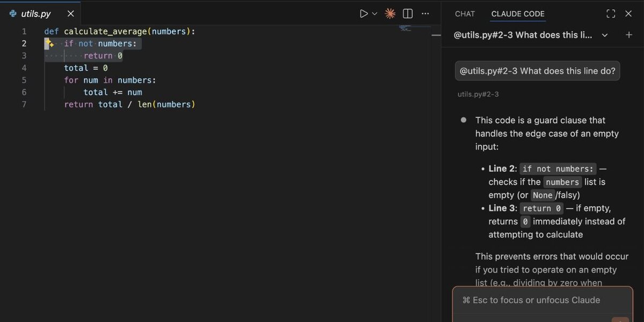Switch to the CHAT tab
The image size is (644, 322).
pyautogui.click(x=465, y=14)
